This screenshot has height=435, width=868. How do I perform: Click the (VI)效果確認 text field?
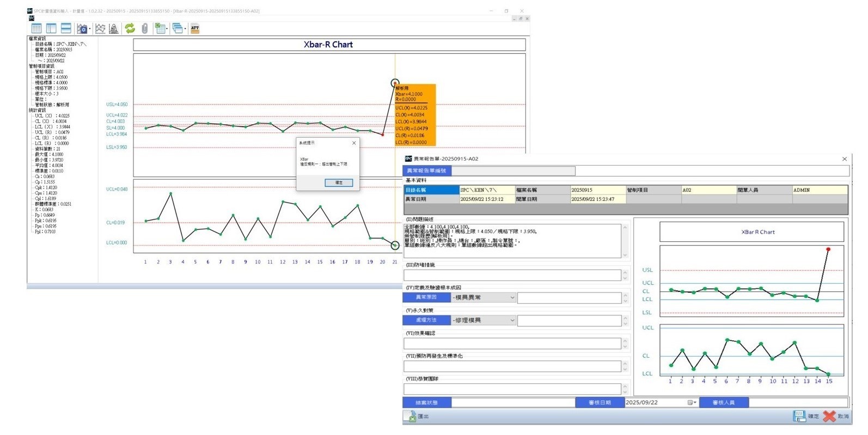512,344
